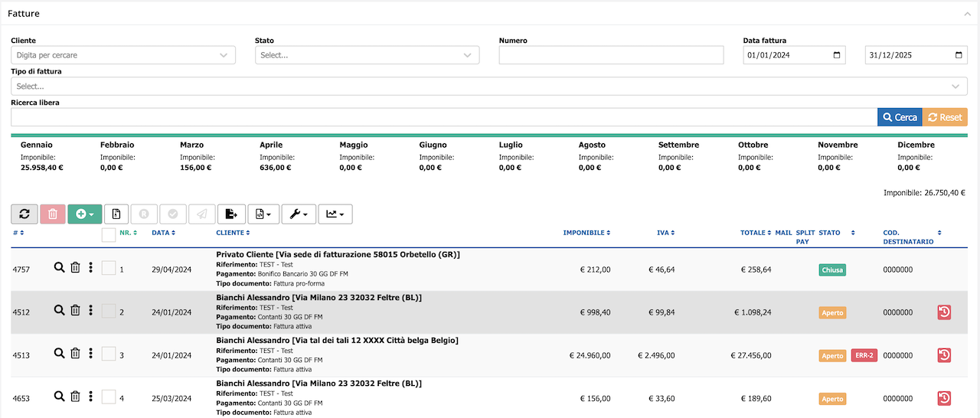Open more options for invoice 4653
Viewport: 980px width, 418px height.
pyautogui.click(x=90, y=396)
